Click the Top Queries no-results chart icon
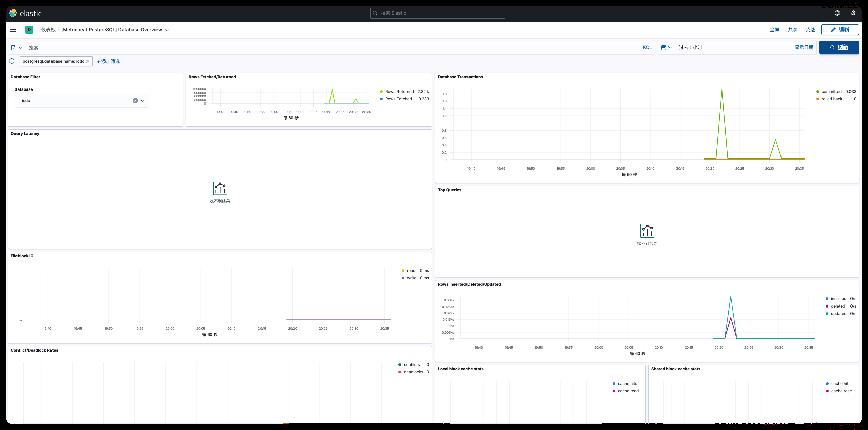 coord(647,231)
